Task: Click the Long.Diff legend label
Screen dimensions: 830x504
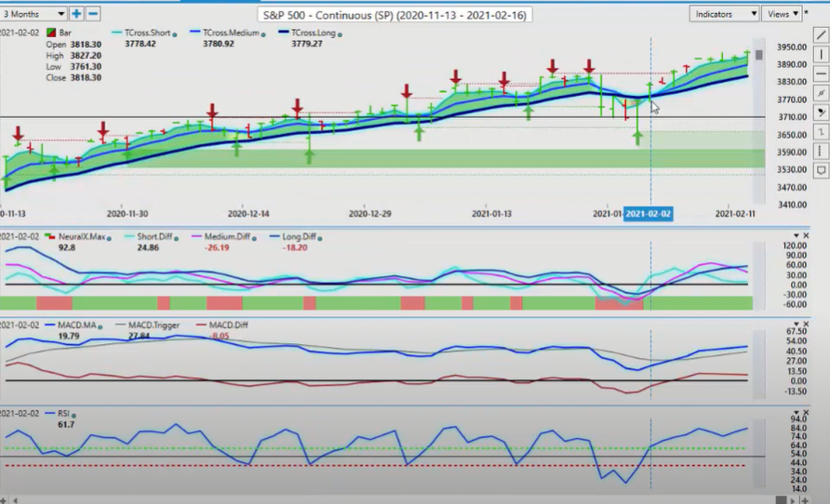Action: pyautogui.click(x=299, y=236)
